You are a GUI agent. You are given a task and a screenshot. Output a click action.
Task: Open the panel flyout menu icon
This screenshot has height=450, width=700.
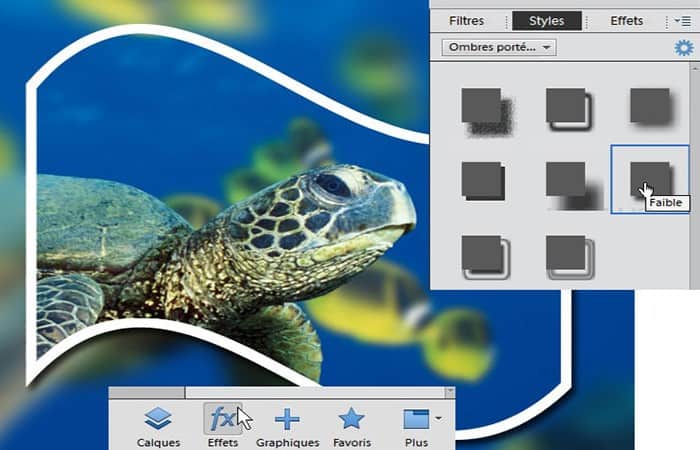click(683, 21)
